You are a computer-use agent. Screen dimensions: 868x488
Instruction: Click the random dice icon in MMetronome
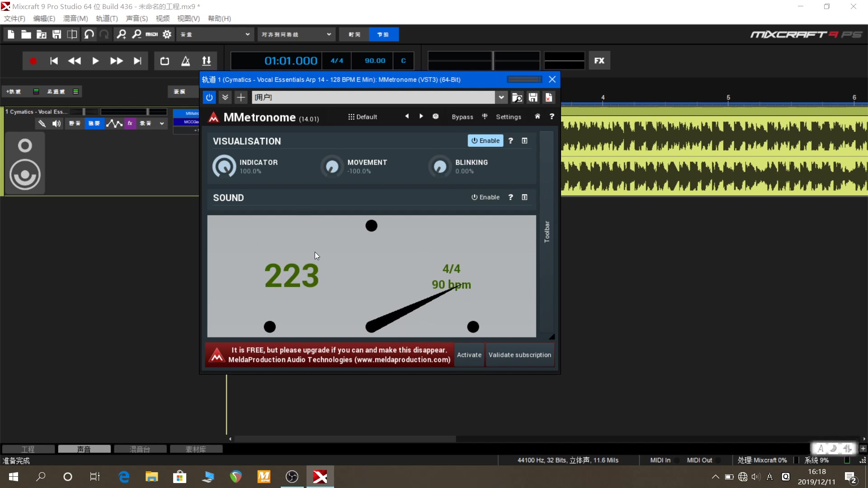tap(435, 116)
